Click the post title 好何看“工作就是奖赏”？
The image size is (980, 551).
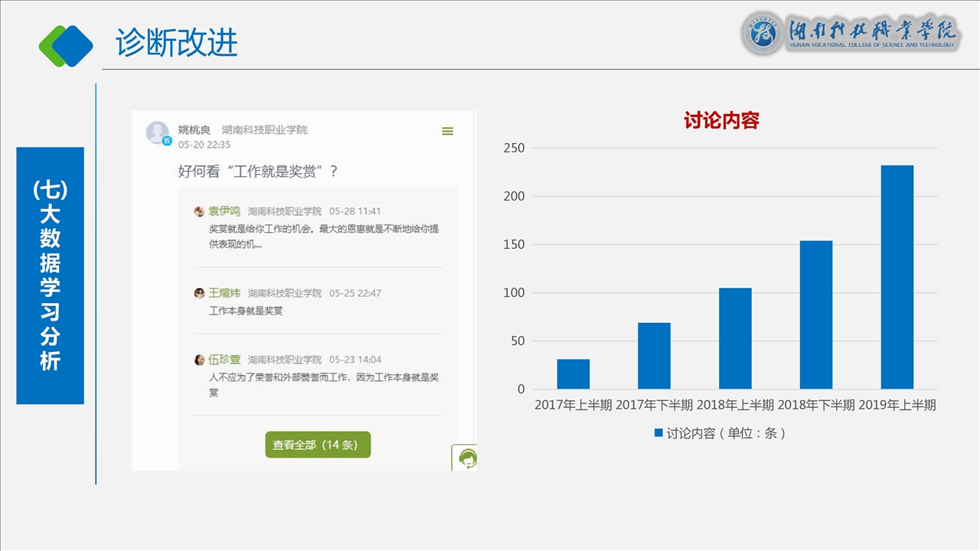click(258, 171)
